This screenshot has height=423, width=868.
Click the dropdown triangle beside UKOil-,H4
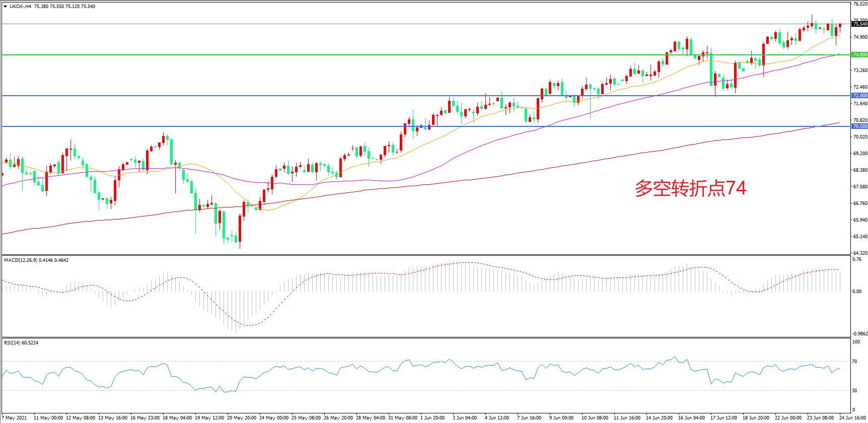[x=5, y=7]
